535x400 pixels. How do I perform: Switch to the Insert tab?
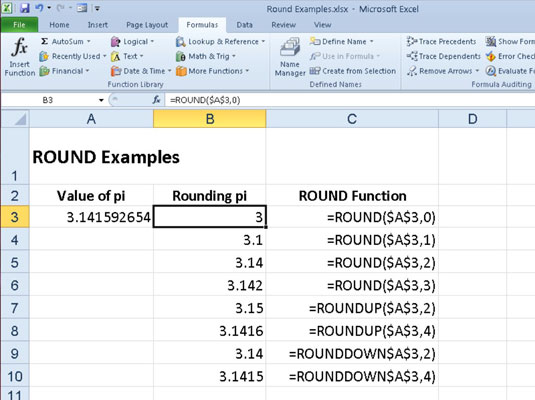(98, 25)
